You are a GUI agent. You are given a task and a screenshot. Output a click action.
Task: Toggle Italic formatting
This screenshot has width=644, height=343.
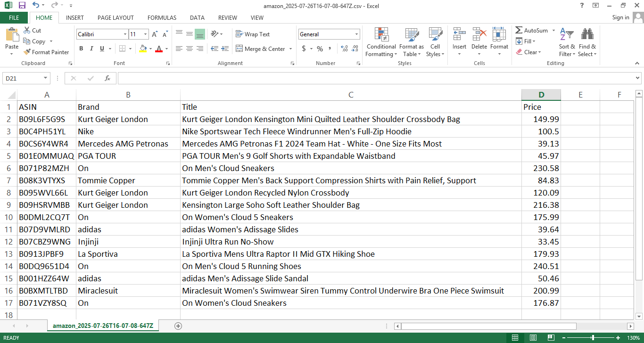(x=91, y=49)
